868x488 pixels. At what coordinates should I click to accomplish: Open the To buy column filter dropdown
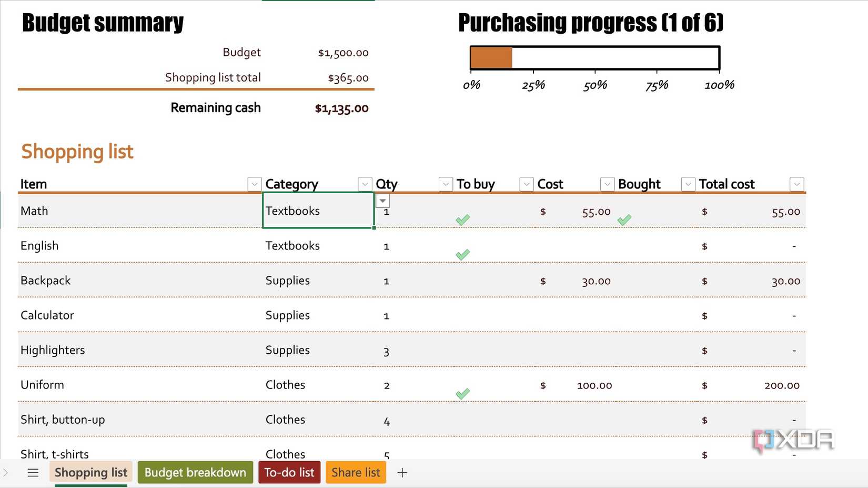pos(526,184)
